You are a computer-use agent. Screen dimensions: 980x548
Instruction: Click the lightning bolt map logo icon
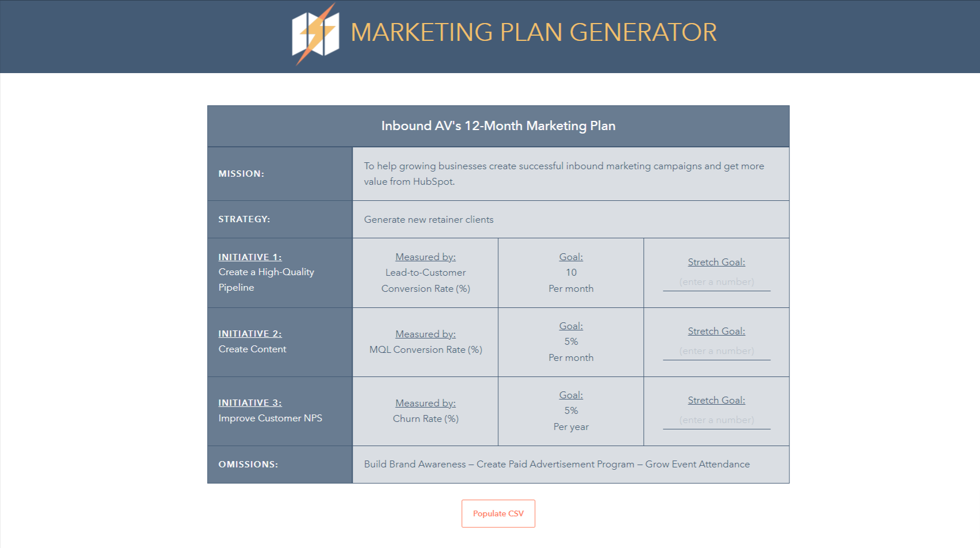[315, 35]
